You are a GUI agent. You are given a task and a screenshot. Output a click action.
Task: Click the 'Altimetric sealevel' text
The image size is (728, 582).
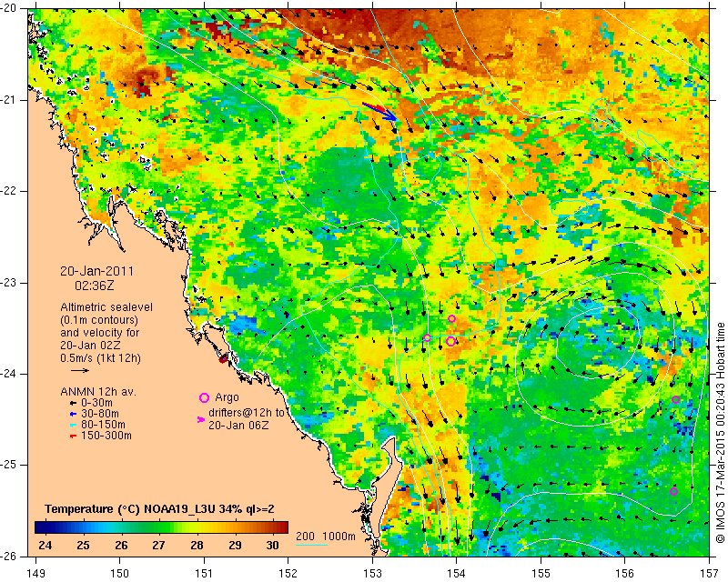(x=106, y=307)
